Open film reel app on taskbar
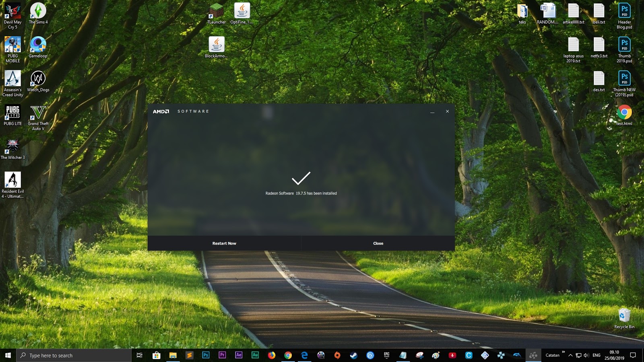 coord(321,355)
